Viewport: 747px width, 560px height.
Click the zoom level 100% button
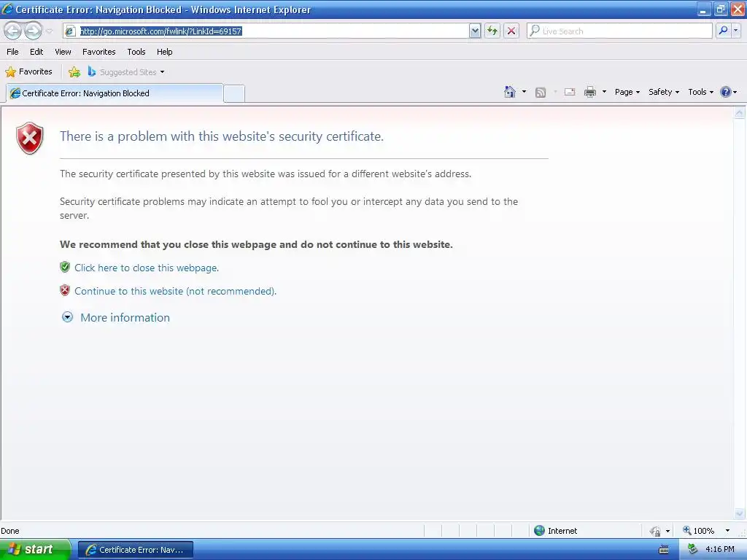pos(698,531)
